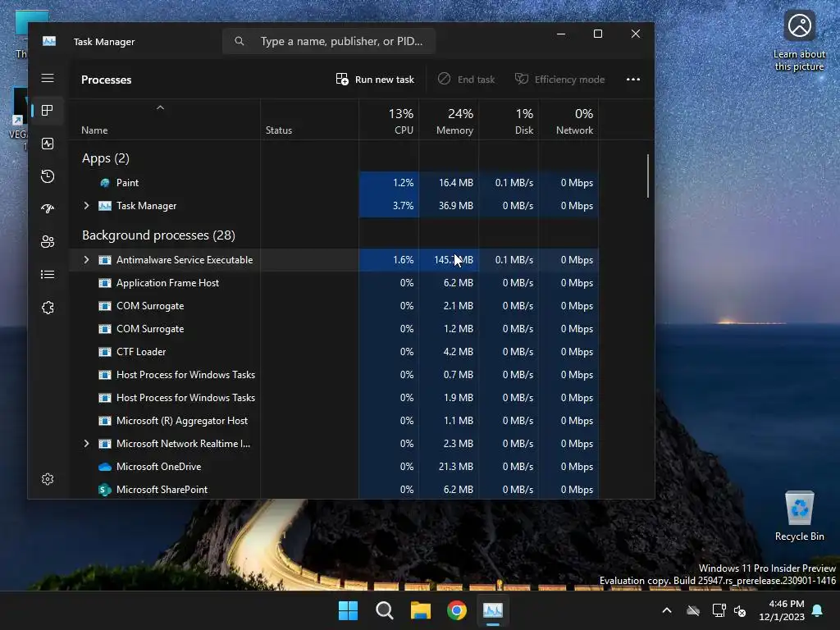
Task: Click the taskbar clock and date
Action: coord(781,610)
